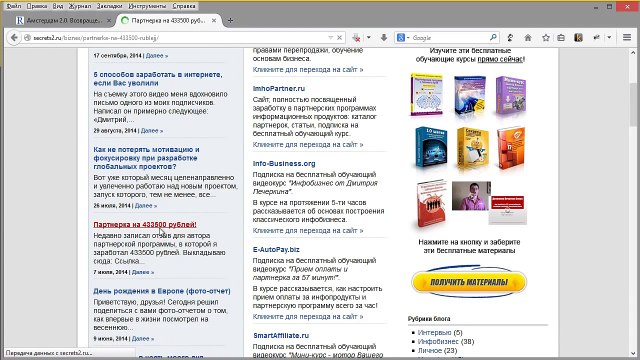
Task: Open post 'День рождения в Европе'
Action: point(162,291)
